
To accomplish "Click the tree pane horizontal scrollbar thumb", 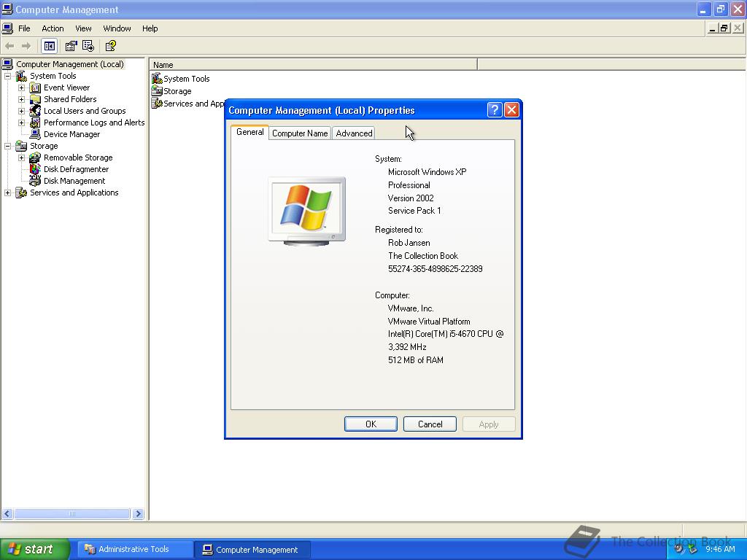I will pyautogui.click(x=72, y=514).
